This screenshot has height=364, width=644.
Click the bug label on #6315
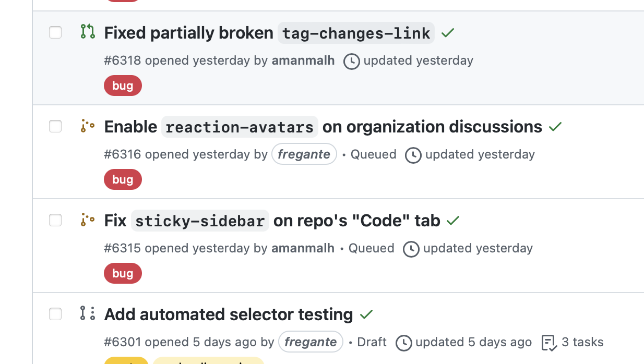pyautogui.click(x=123, y=273)
